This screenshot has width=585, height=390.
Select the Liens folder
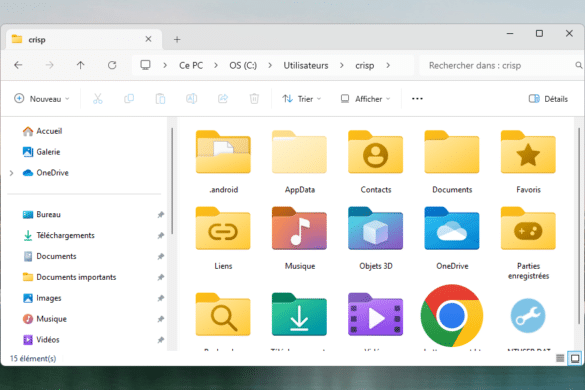tap(223, 238)
